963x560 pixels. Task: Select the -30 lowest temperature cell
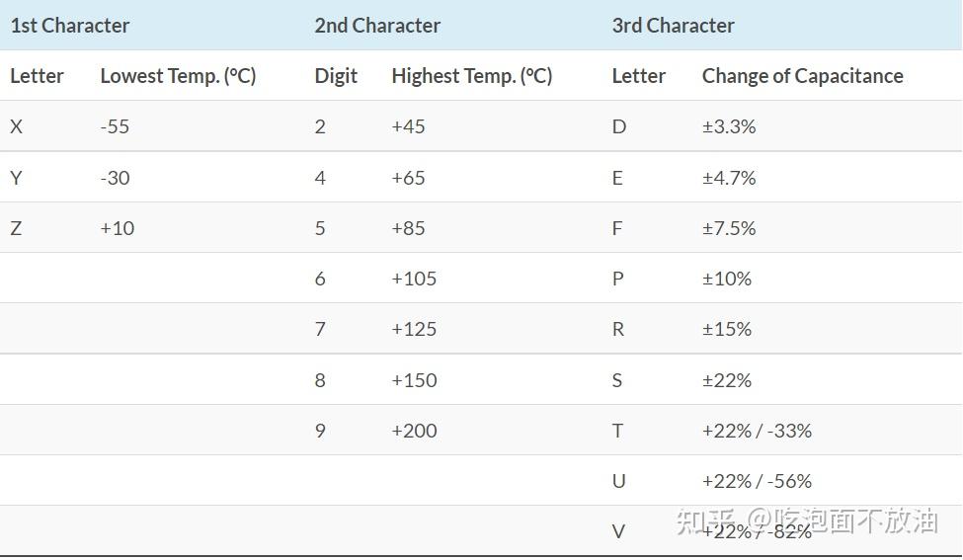115,178
